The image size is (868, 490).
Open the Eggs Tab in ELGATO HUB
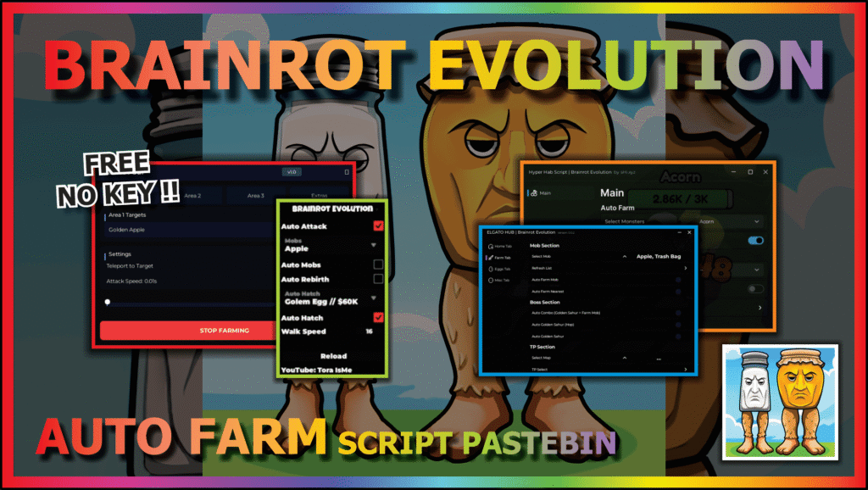[499, 269]
